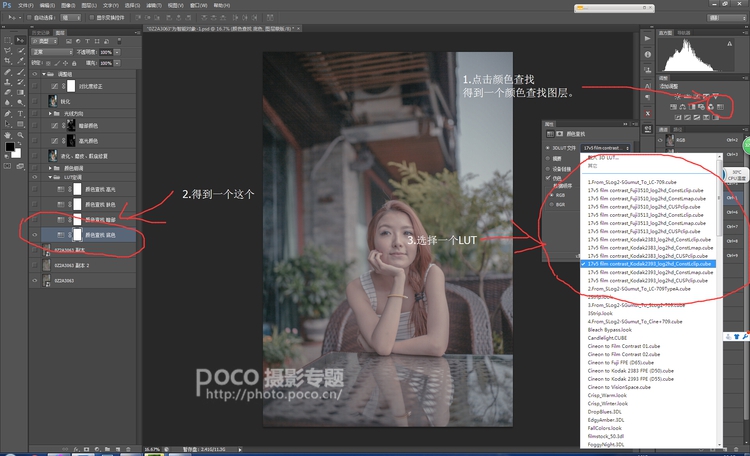The width and height of the screenshot is (750, 456).
Task: Choose Kodak2393 ConstLmap.cube LUT entry
Action: 648,272
